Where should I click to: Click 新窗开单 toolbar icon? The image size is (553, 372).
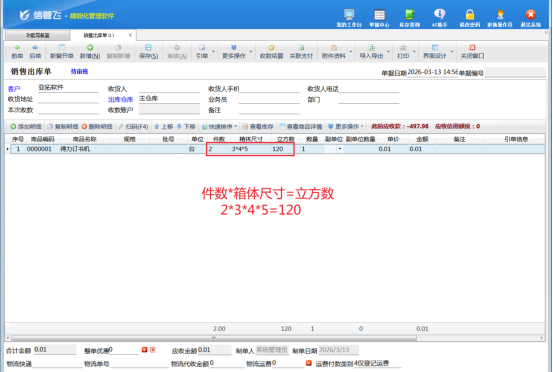pyautogui.click(x=61, y=51)
